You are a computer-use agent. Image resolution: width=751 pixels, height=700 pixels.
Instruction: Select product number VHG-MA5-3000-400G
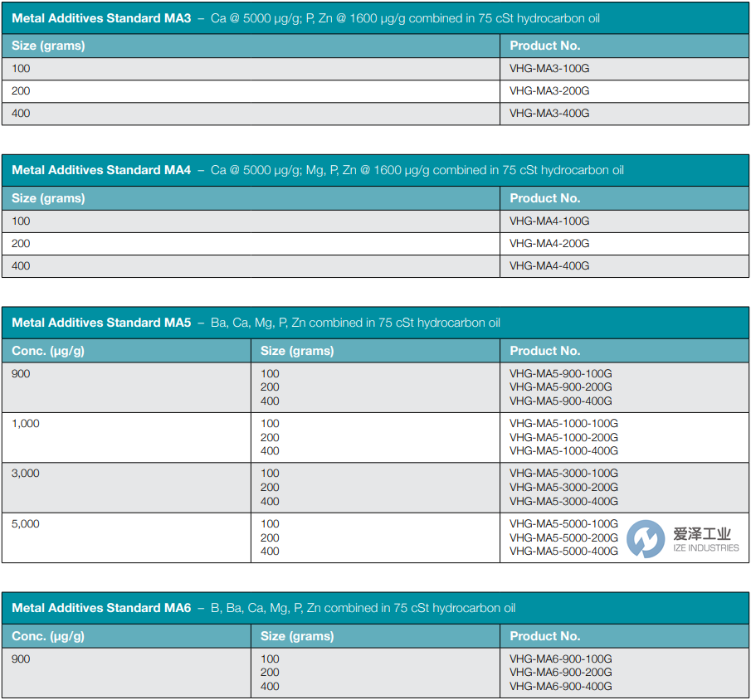[563, 501]
